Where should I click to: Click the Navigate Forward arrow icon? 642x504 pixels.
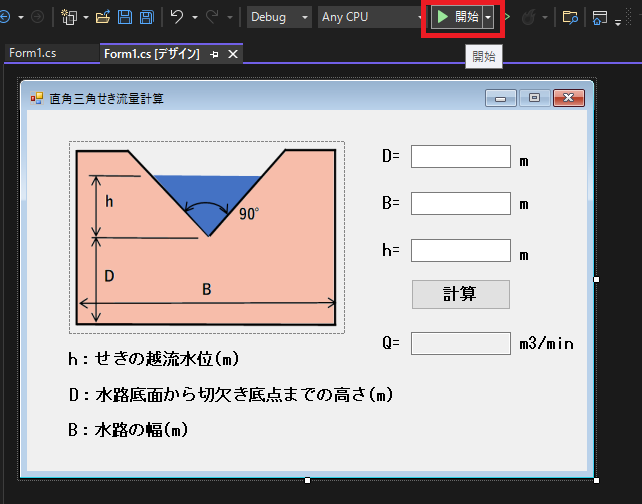pyautogui.click(x=37, y=17)
